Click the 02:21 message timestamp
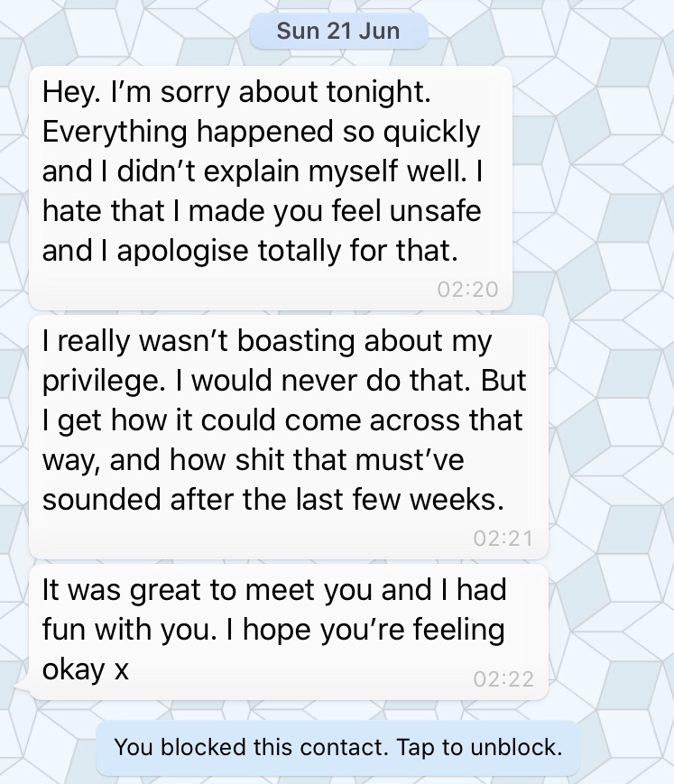The image size is (674, 784). coord(503,538)
